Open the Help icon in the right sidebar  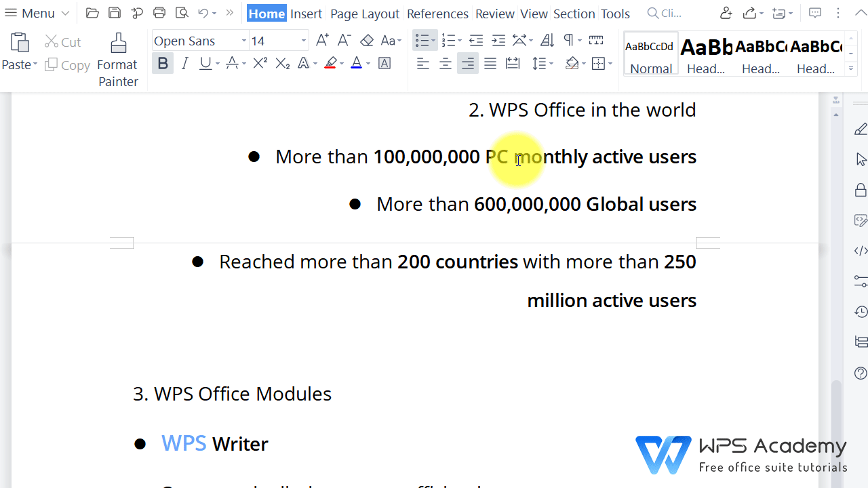point(860,373)
